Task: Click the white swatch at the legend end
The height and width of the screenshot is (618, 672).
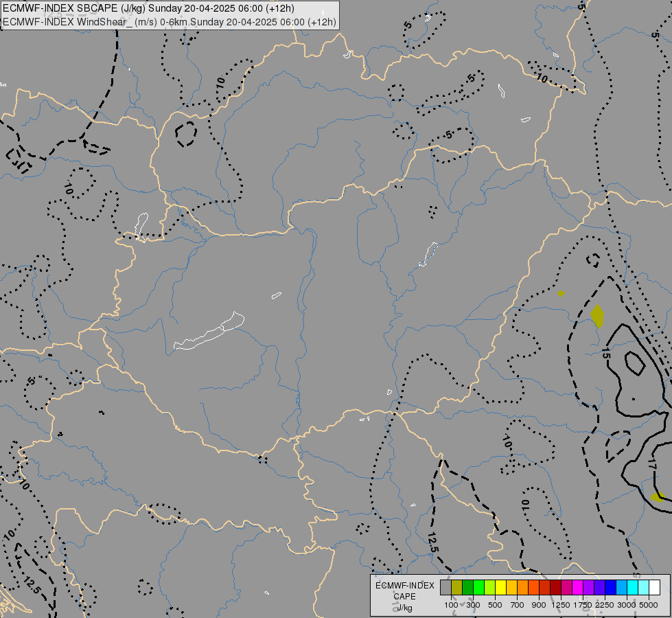Action: pos(654,587)
